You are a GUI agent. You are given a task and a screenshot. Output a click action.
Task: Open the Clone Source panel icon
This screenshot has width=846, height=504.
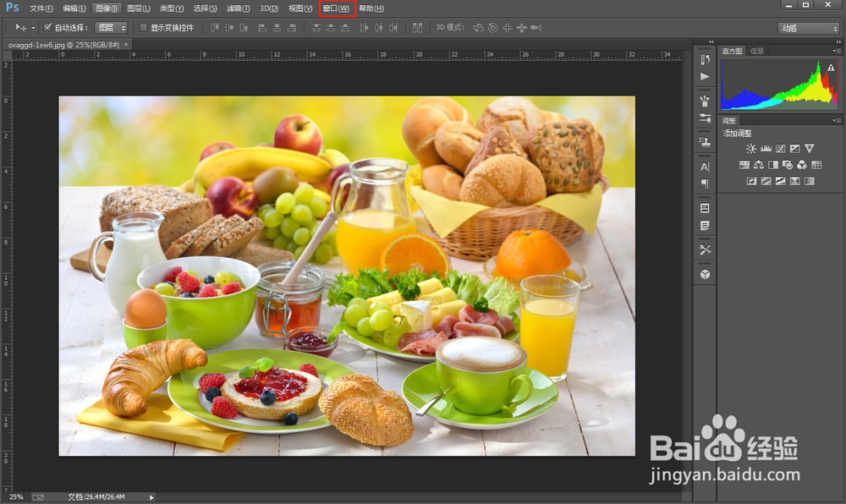click(705, 142)
